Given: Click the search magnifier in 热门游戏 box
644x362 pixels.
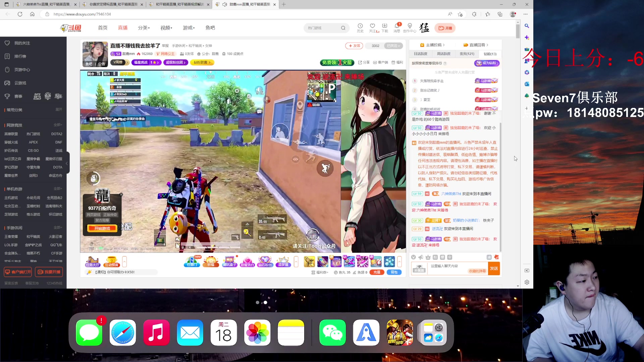Looking at the screenshot, I should pyautogui.click(x=343, y=28).
